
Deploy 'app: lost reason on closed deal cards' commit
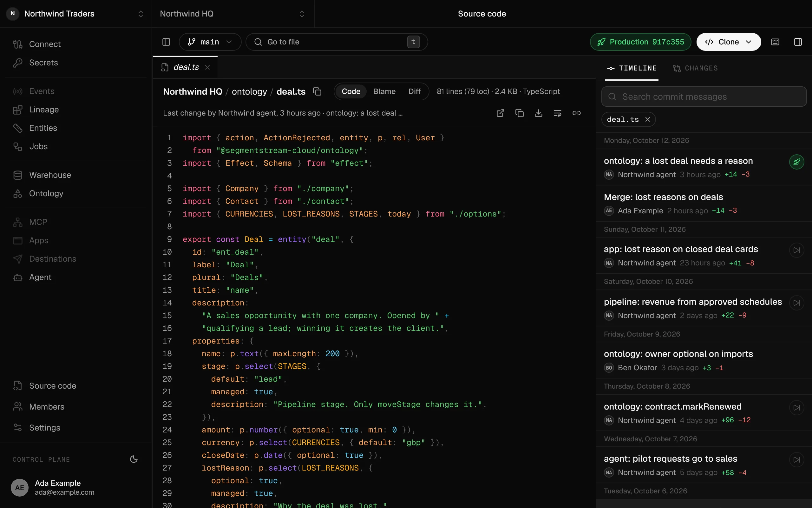796,250
